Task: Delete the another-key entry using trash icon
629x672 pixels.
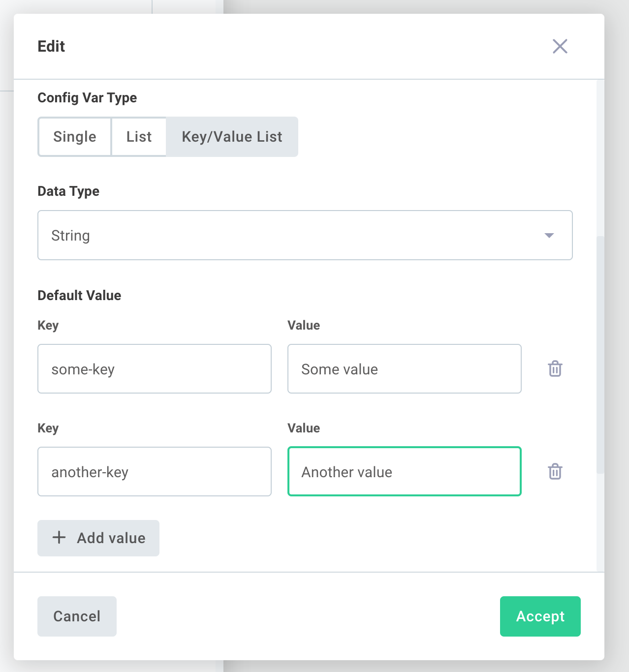Action: tap(555, 471)
